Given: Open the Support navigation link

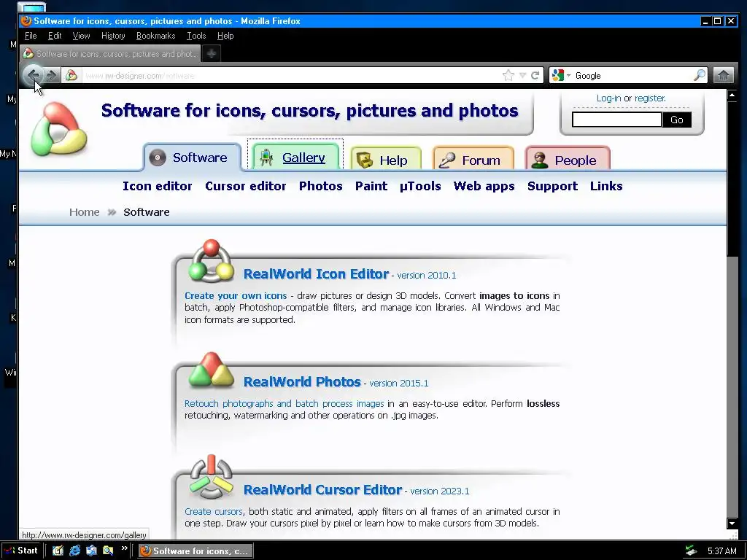Looking at the screenshot, I should point(552,186).
